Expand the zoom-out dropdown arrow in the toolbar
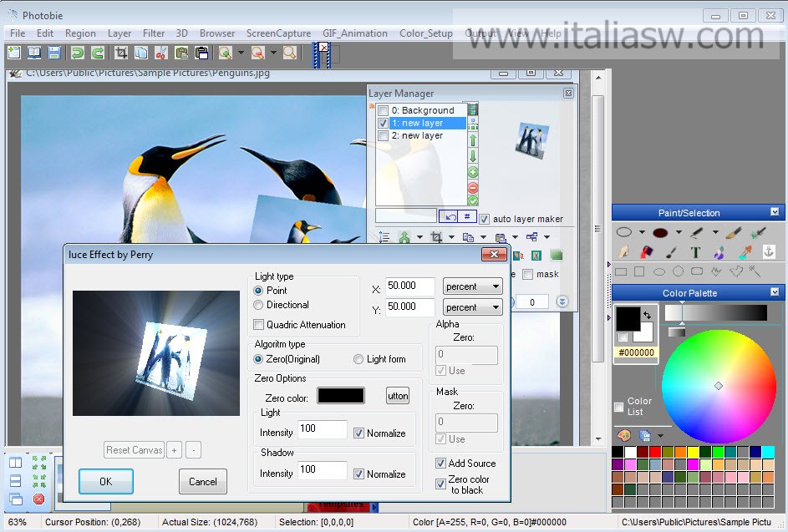Screen dimensions: 788x532 273,53
